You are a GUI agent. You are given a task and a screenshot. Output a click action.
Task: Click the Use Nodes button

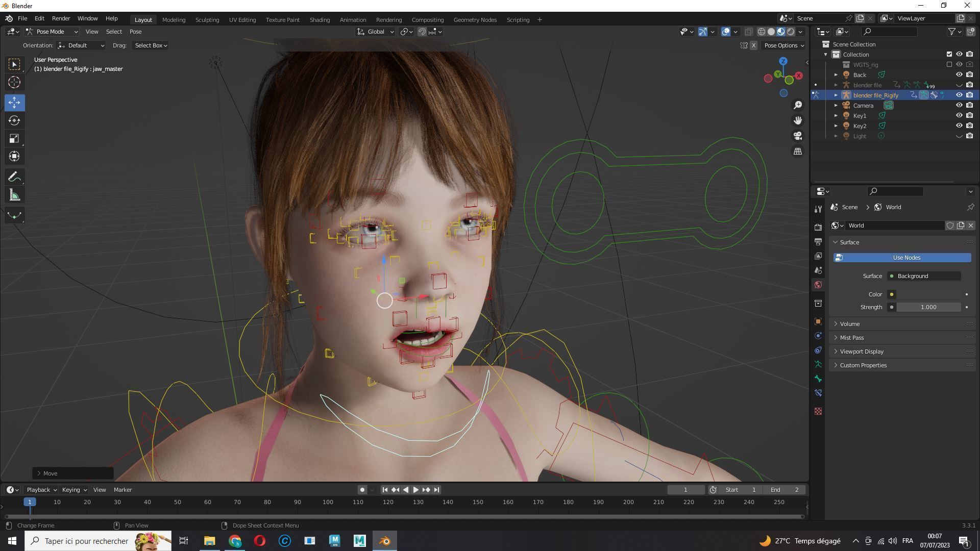click(x=902, y=258)
